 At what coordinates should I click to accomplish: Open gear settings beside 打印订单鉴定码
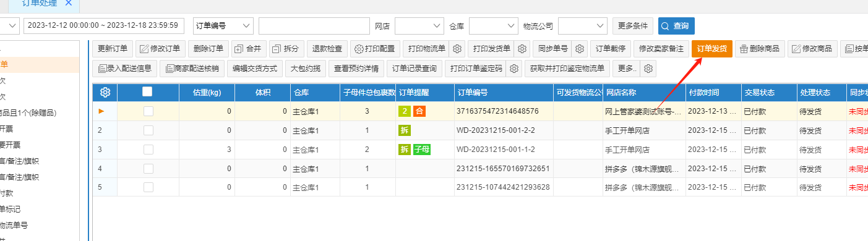click(x=514, y=69)
